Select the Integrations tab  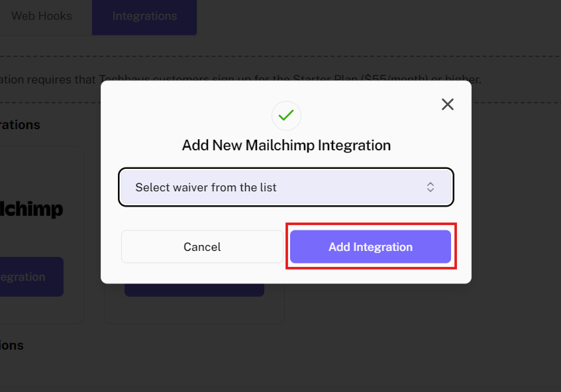tap(144, 16)
